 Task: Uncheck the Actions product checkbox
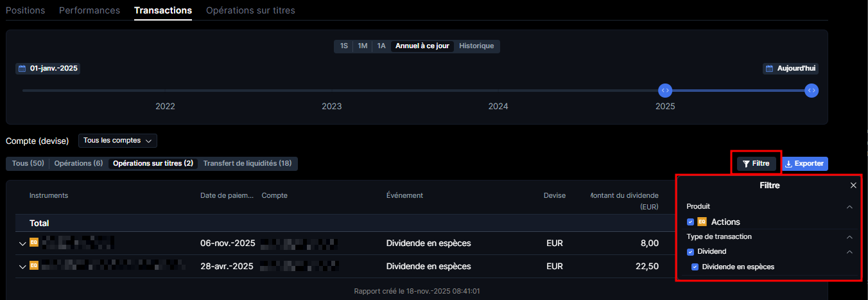point(690,222)
